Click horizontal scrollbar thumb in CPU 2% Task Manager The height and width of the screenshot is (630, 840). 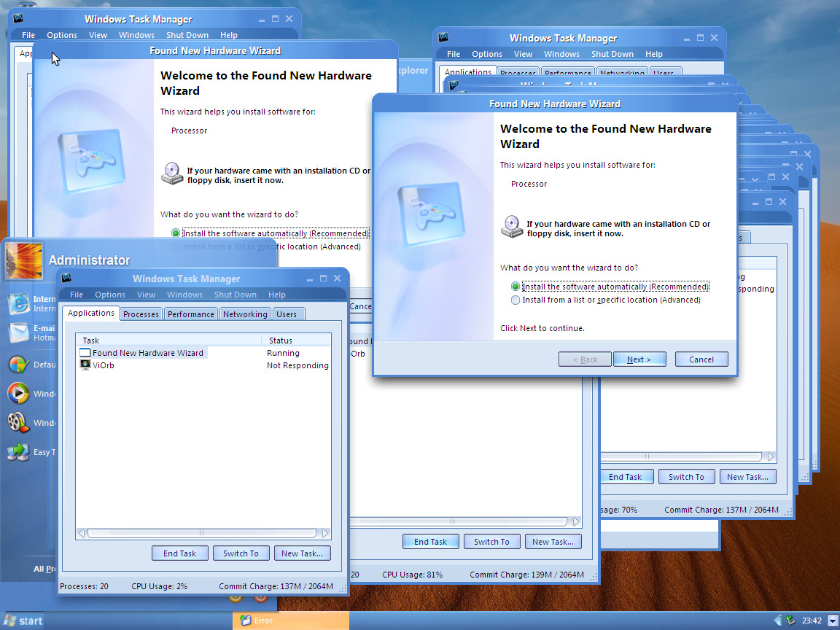[x=201, y=533]
